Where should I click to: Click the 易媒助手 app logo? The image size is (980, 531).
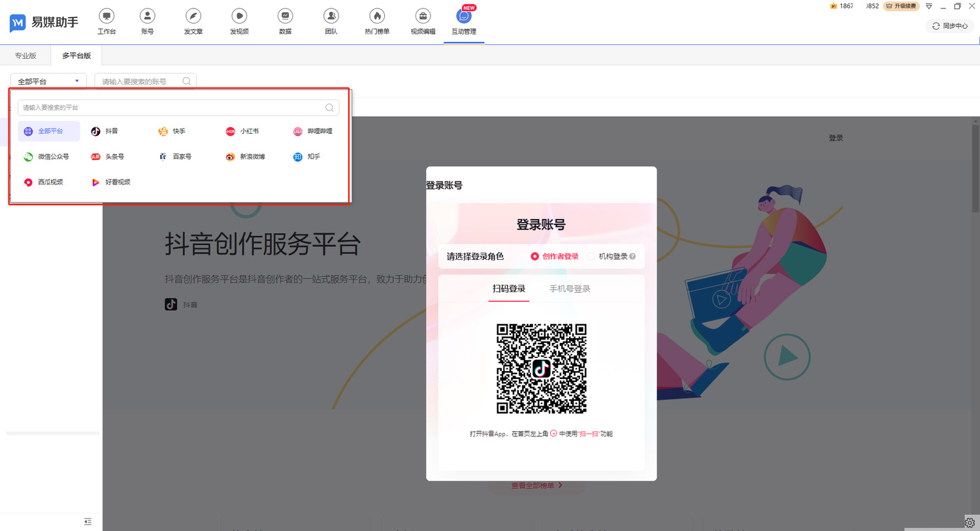(44, 22)
